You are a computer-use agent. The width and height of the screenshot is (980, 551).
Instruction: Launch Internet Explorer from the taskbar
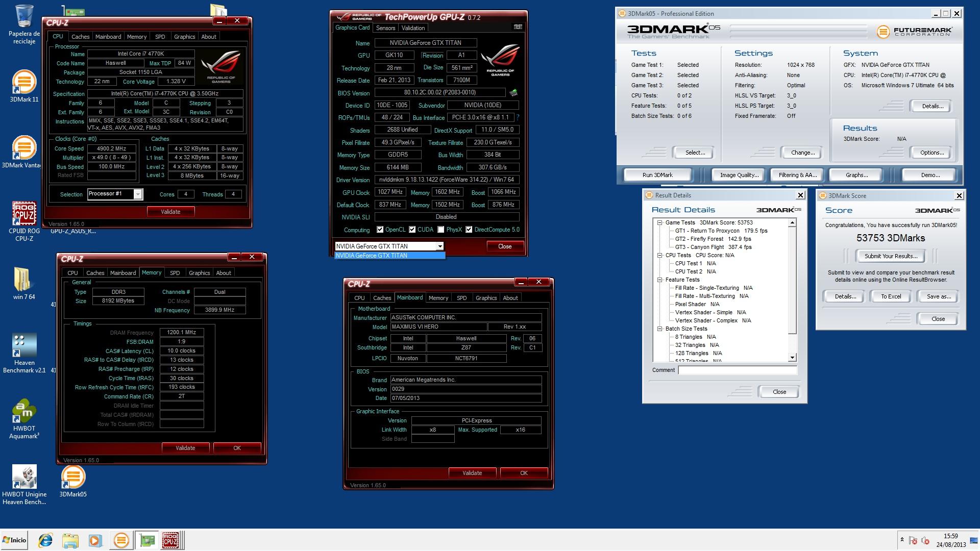(x=46, y=540)
